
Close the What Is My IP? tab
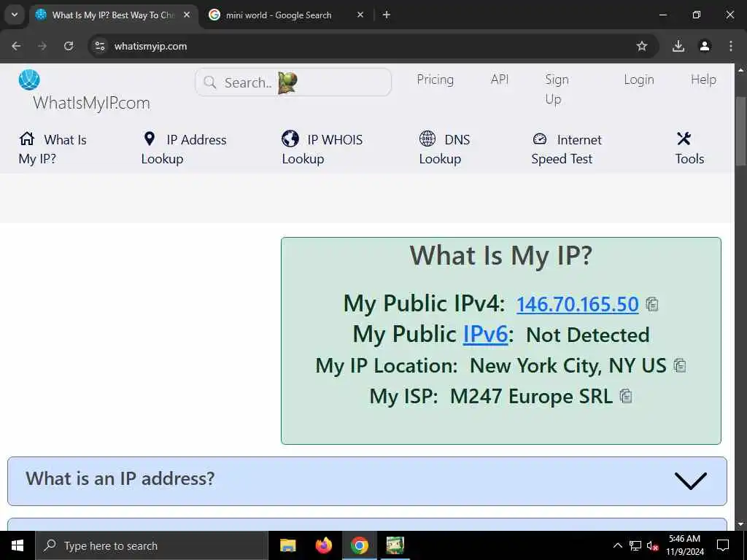[x=187, y=15]
